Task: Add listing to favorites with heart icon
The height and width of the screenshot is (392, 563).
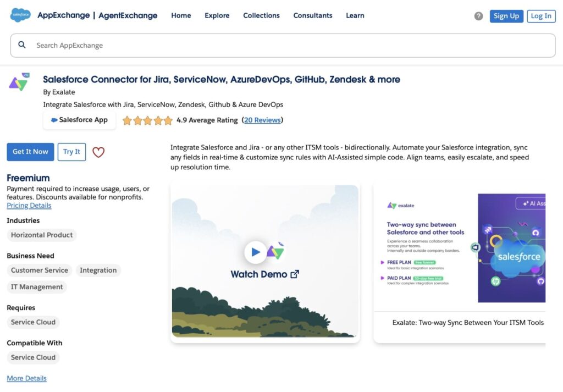Action: point(98,152)
